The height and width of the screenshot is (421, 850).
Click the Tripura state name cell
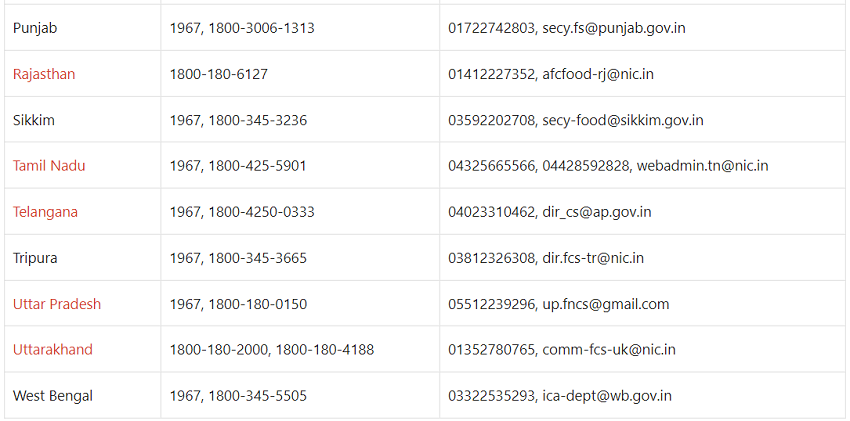point(35,258)
